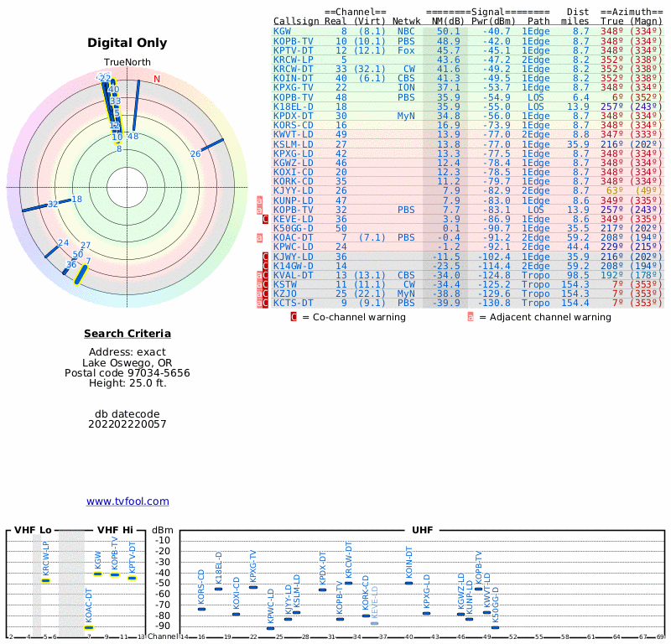
Task: Click the Search Criteria heading
Action: point(127,334)
